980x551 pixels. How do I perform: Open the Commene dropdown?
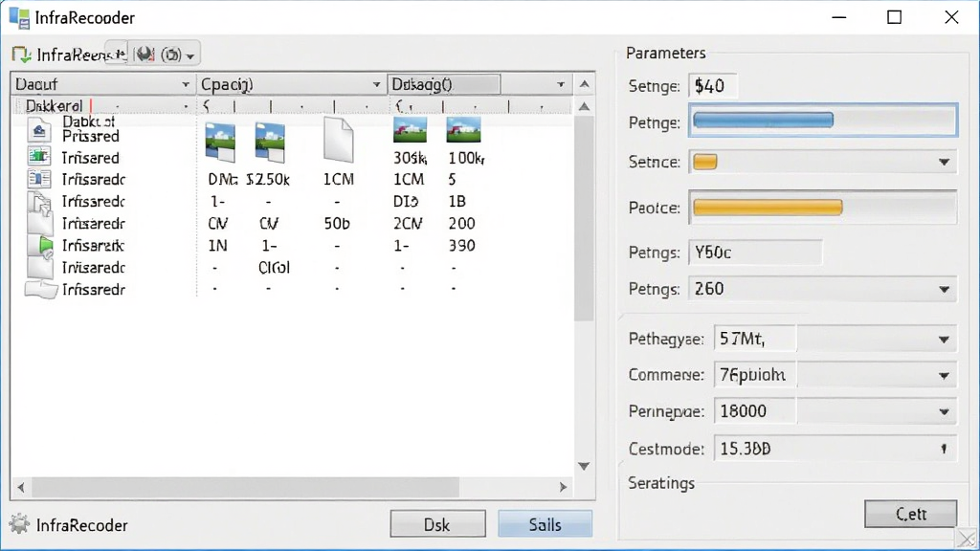click(x=944, y=375)
